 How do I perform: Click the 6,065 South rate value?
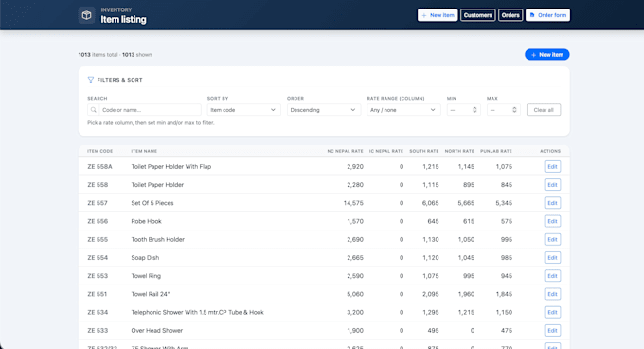point(430,203)
